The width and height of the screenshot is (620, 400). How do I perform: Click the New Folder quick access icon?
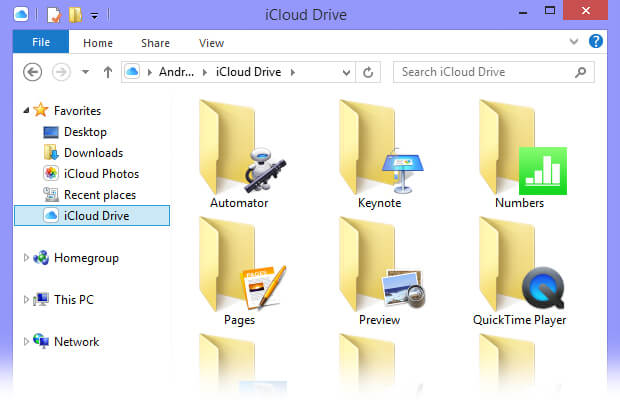click(x=75, y=15)
